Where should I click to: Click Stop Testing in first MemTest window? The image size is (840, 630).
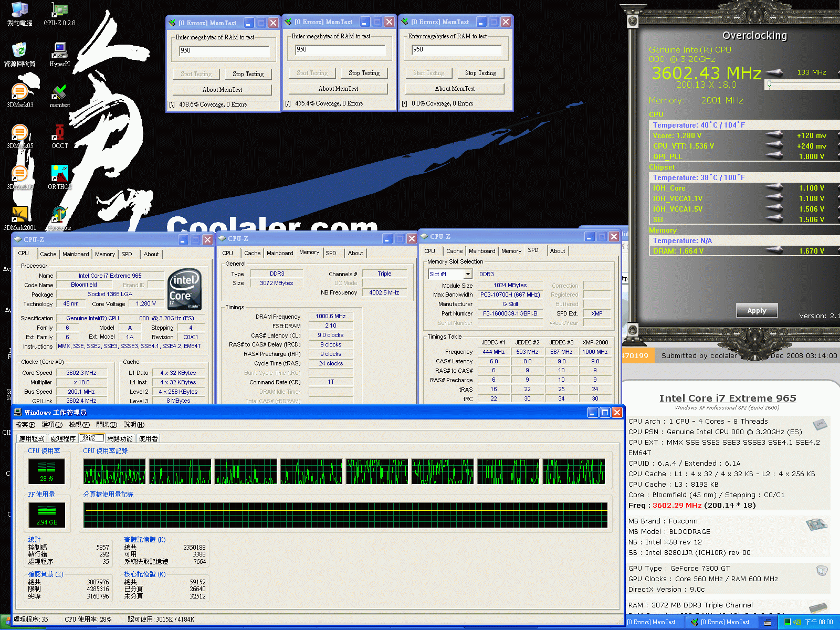pyautogui.click(x=248, y=74)
